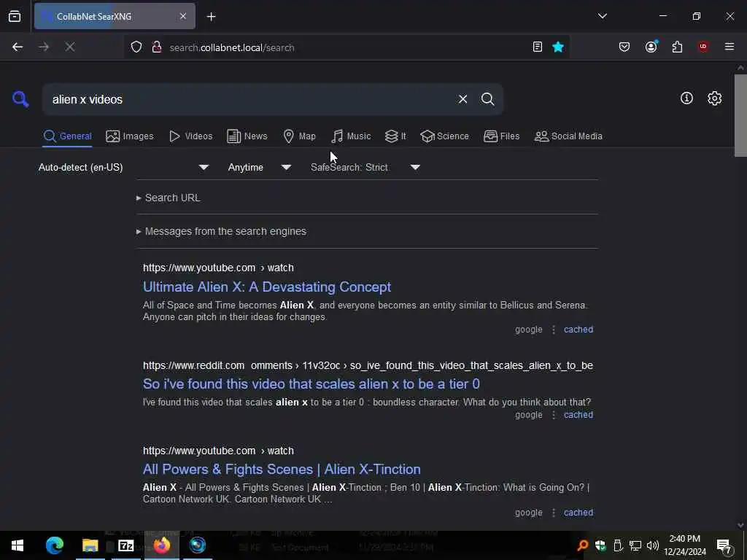Submit search with magnifier button
This screenshot has height=560, width=747.
(x=487, y=99)
